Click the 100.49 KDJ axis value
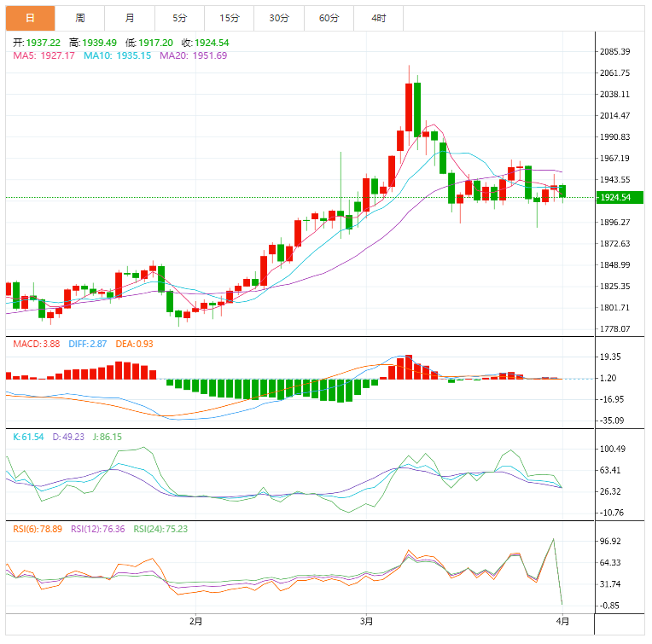Screen dimensions: 652x644 coord(613,450)
